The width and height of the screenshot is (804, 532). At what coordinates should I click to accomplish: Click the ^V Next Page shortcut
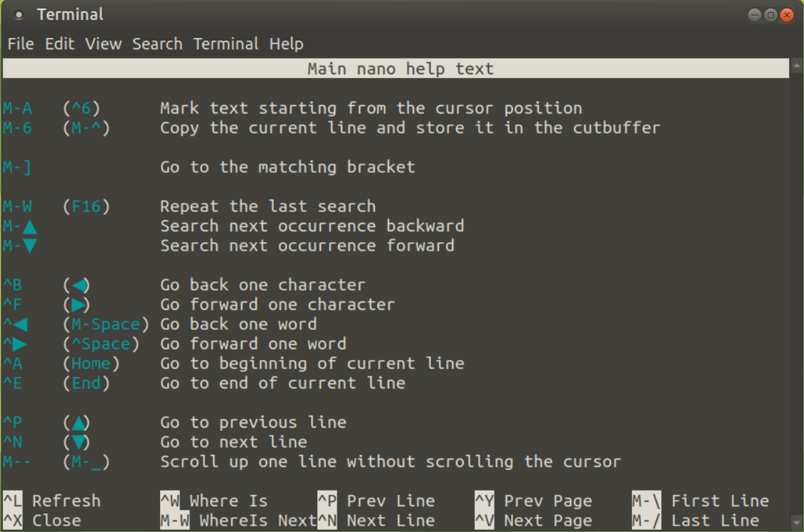pos(533,521)
